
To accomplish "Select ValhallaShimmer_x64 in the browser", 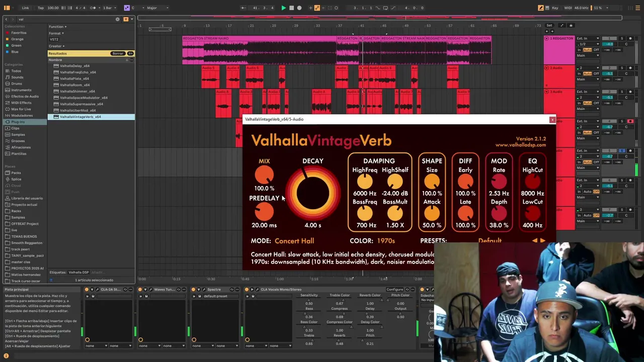I will point(77,91).
